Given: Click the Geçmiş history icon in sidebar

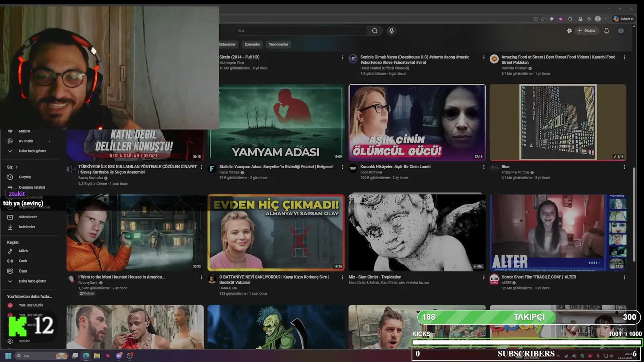Looking at the screenshot, I should 10,177.
